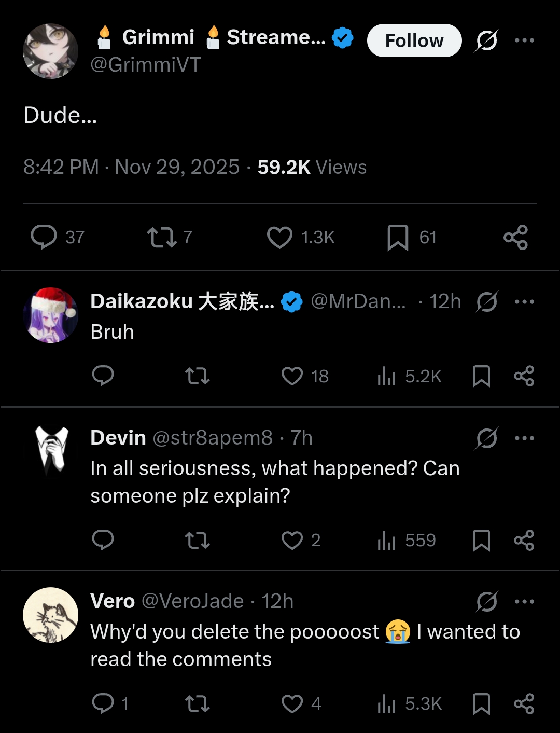Reply to Grimmi's main post
The image size is (560, 733).
click(44, 237)
